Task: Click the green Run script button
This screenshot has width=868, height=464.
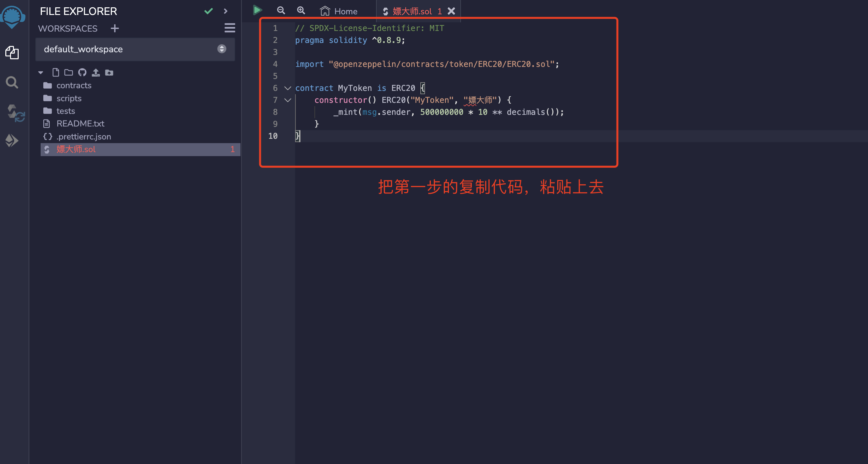Action: 257,10
